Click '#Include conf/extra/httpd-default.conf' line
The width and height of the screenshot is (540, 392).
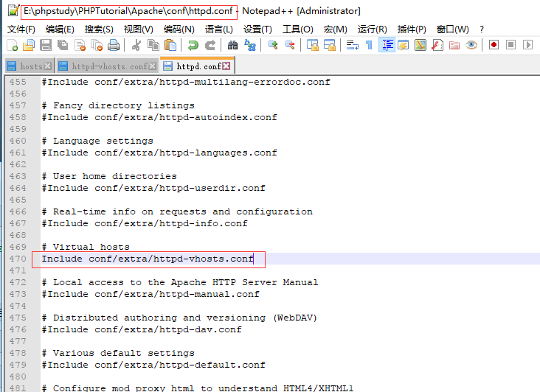click(x=153, y=365)
